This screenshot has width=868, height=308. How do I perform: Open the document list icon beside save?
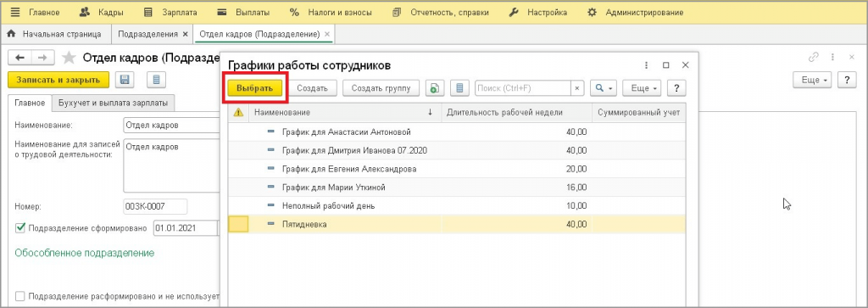pos(157,80)
